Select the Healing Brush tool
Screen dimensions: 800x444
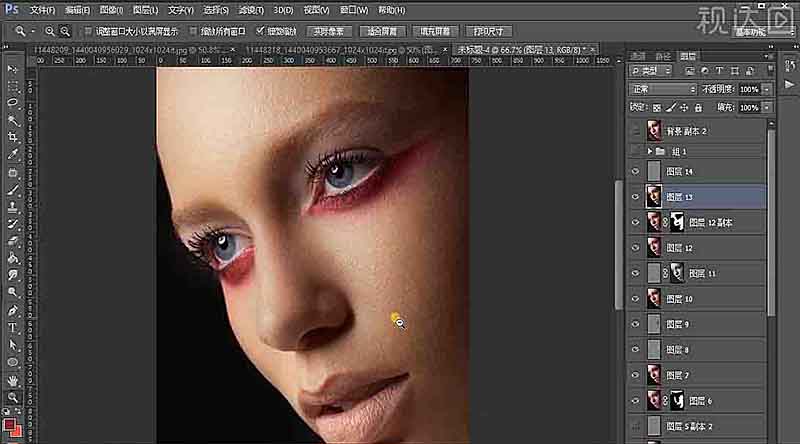coord(13,172)
